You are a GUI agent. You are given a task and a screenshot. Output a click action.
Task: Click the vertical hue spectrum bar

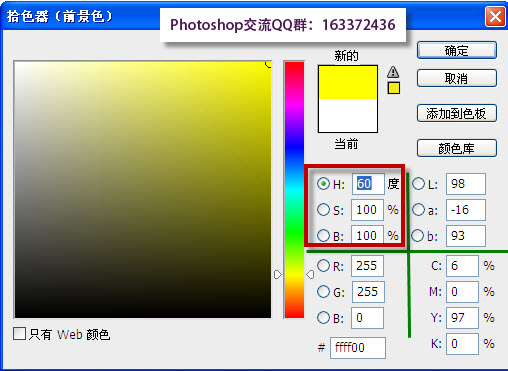coord(294,190)
